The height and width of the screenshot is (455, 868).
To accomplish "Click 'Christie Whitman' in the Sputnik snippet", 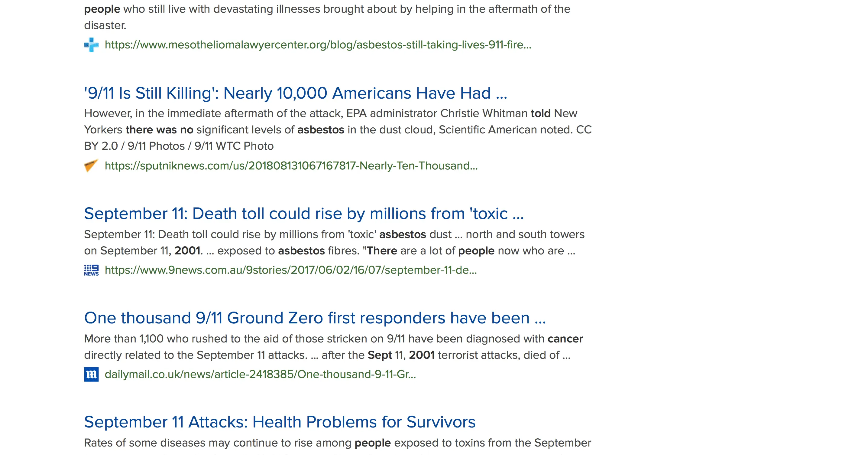I will pyautogui.click(x=484, y=114).
